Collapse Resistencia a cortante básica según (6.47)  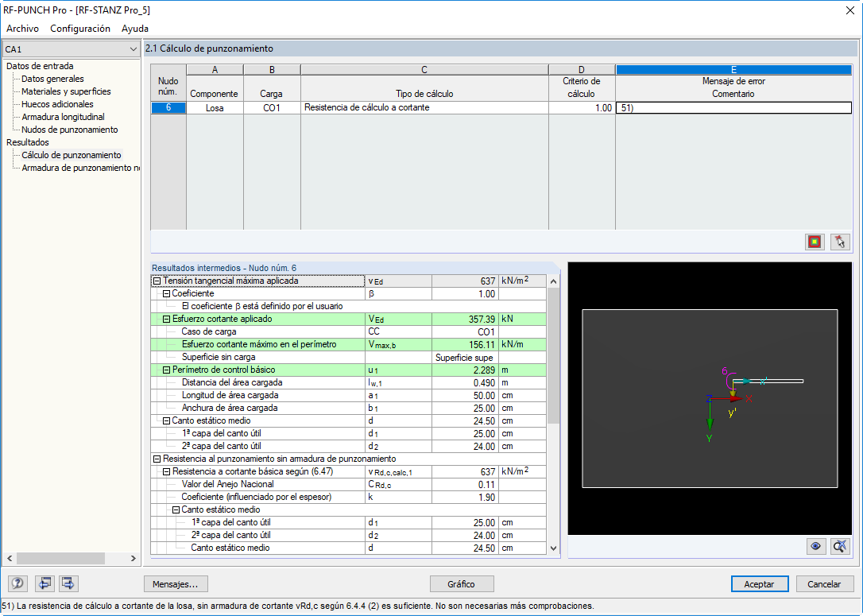pos(166,472)
